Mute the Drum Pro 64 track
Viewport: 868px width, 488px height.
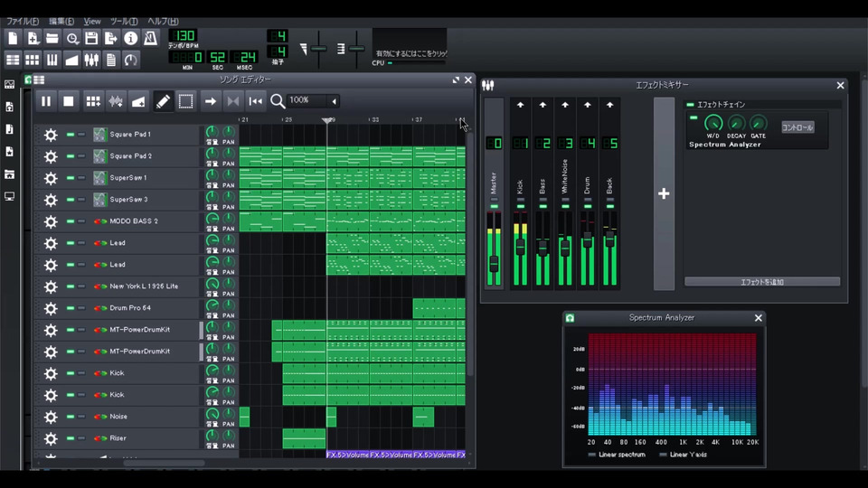71,308
